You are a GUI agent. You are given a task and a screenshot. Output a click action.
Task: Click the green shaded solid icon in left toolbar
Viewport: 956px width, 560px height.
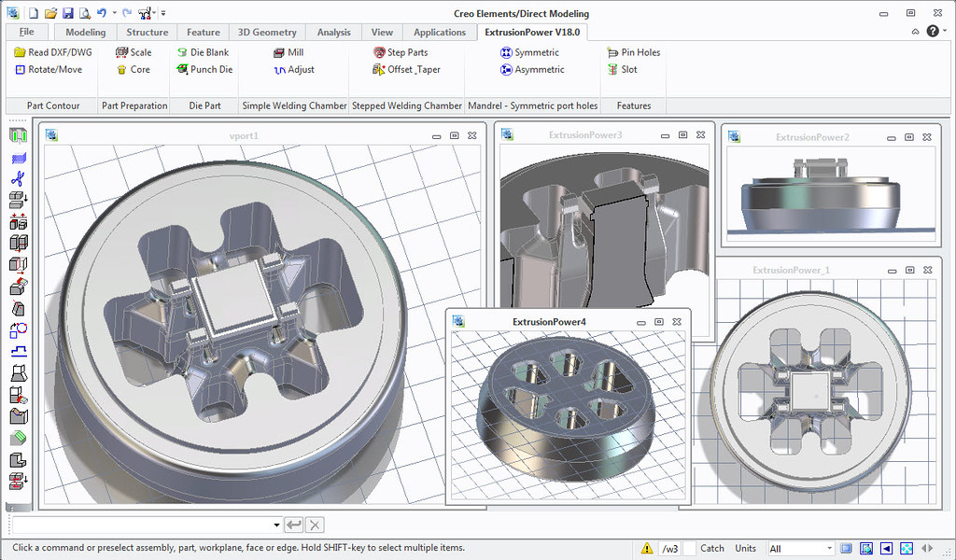(19, 438)
